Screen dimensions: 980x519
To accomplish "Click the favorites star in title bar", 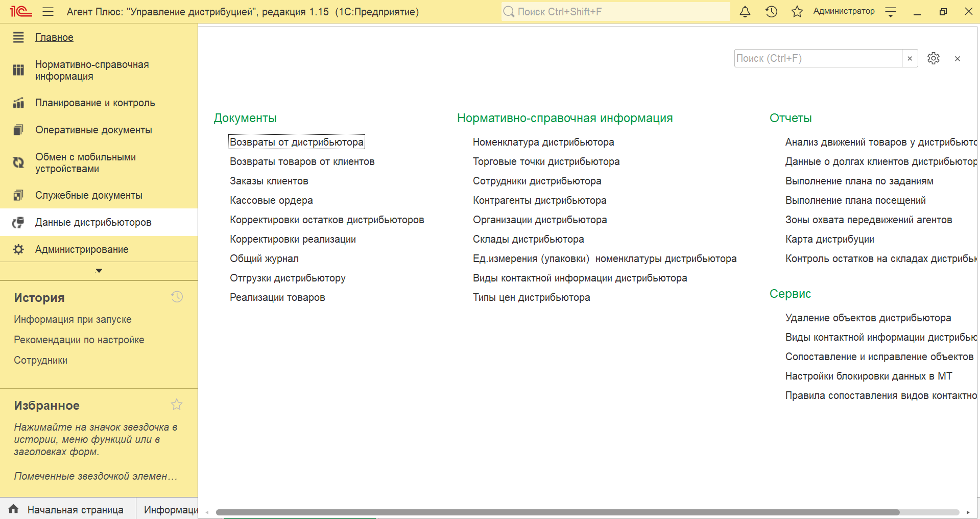I will [797, 12].
